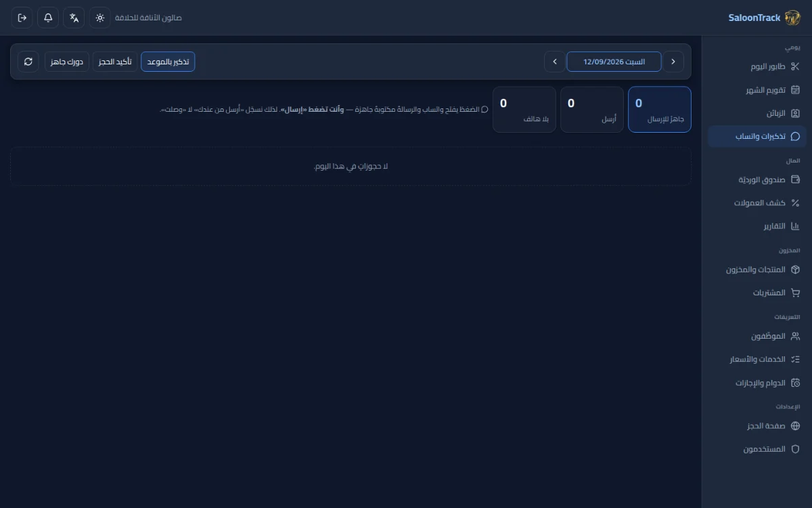Click the refresh icon beside دورك جاهز
This screenshot has width=812, height=508.
coord(28,62)
